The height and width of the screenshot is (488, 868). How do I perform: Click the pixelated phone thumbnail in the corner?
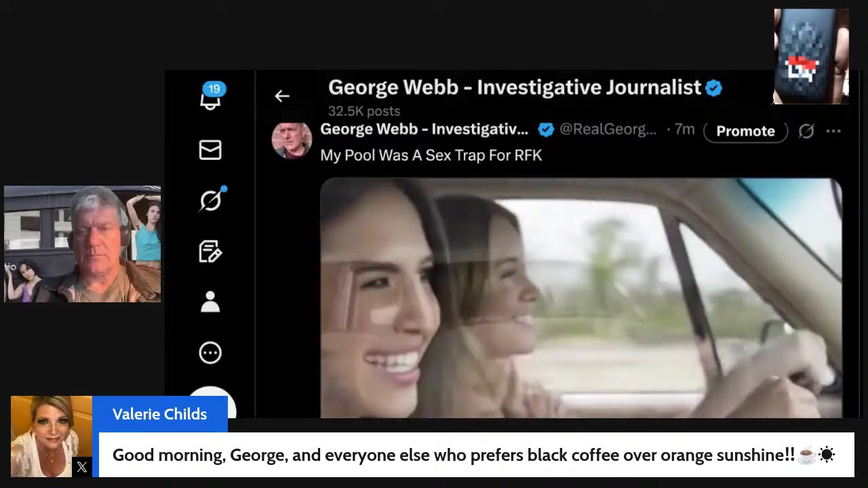click(812, 56)
